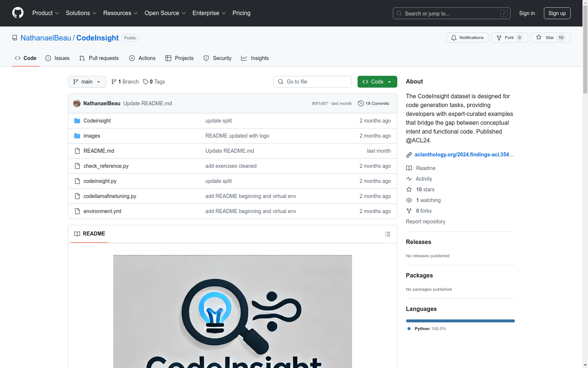Viewport: 588px width, 368px height.
Task: Open the main branch selector dropdown
Action: tap(87, 82)
